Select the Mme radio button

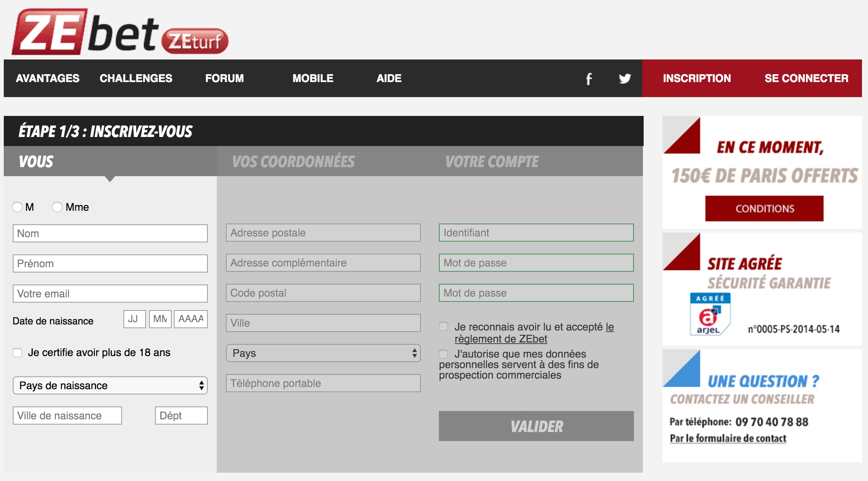(57, 207)
